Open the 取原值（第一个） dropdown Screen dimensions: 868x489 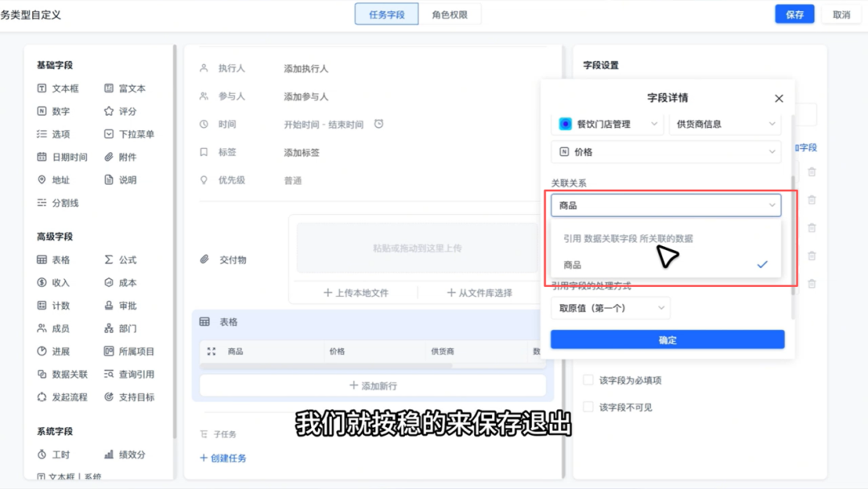click(611, 308)
